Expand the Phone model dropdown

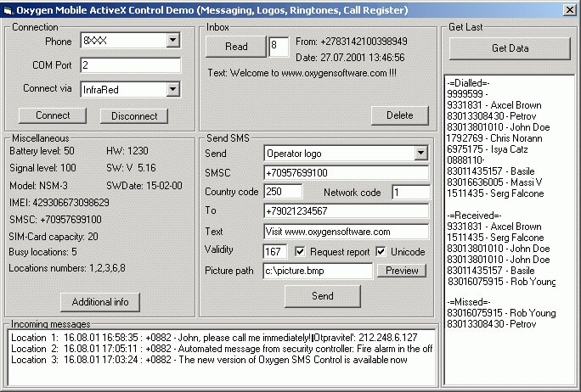point(172,41)
